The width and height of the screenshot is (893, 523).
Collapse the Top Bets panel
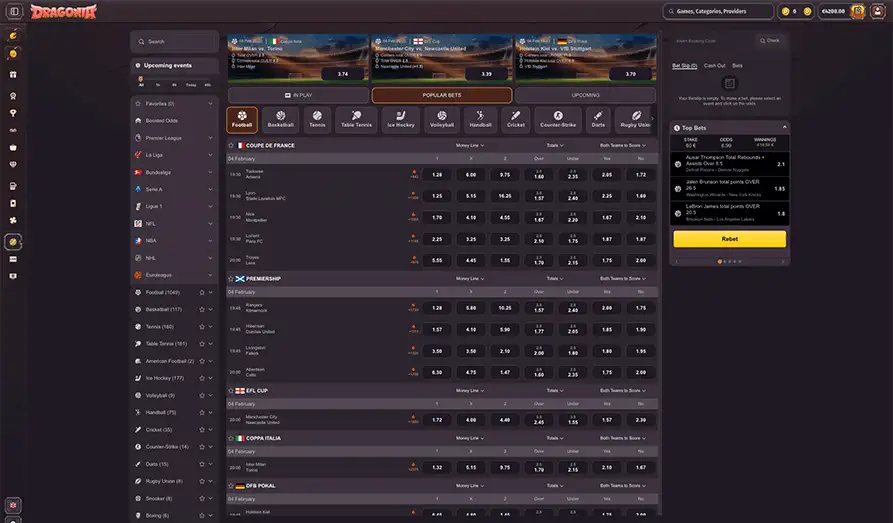(784, 128)
